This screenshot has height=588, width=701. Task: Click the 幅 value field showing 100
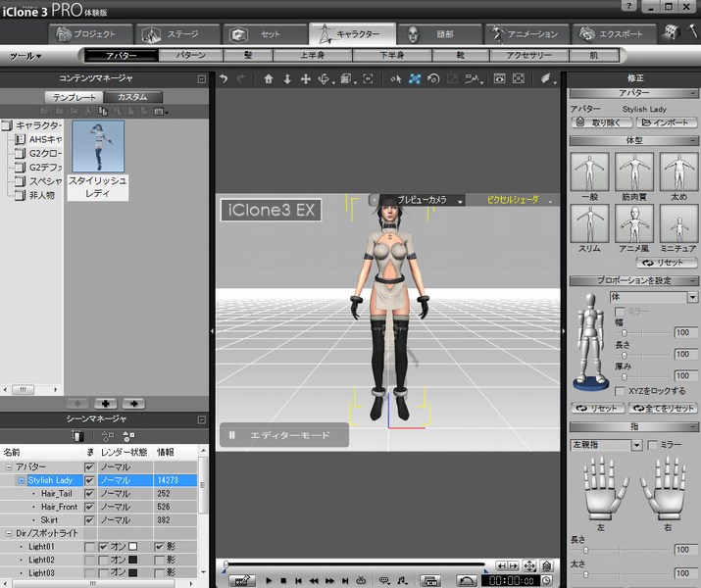[x=685, y=332]
